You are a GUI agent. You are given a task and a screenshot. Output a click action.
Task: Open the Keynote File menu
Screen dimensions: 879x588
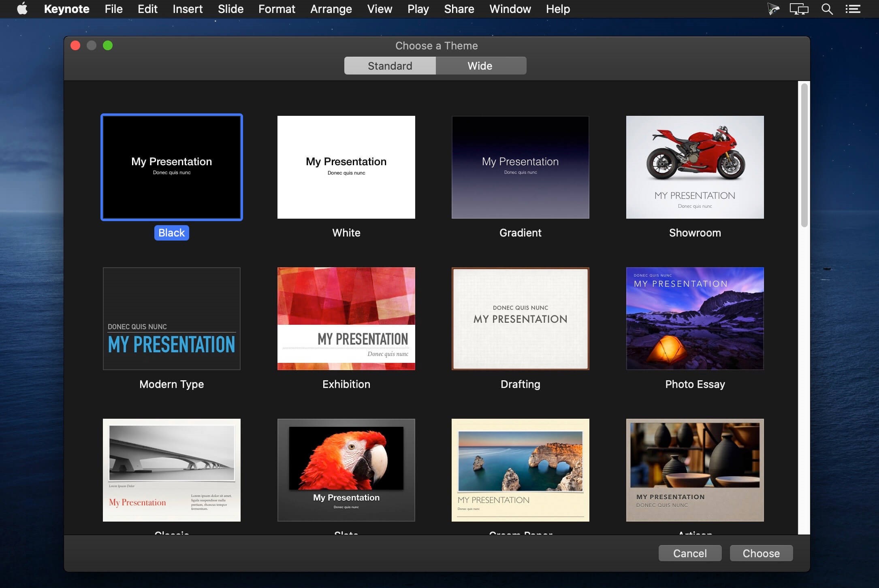[113, 9]
